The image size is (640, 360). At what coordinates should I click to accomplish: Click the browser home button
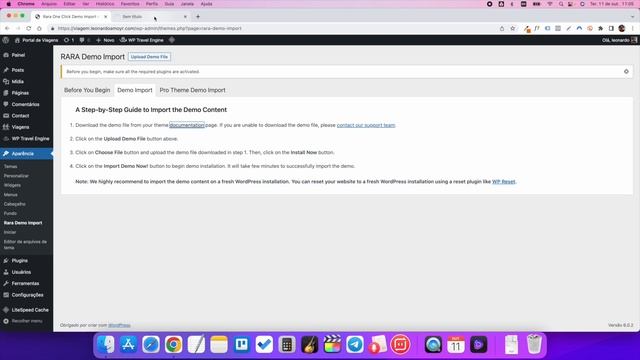tap(39, 29)
